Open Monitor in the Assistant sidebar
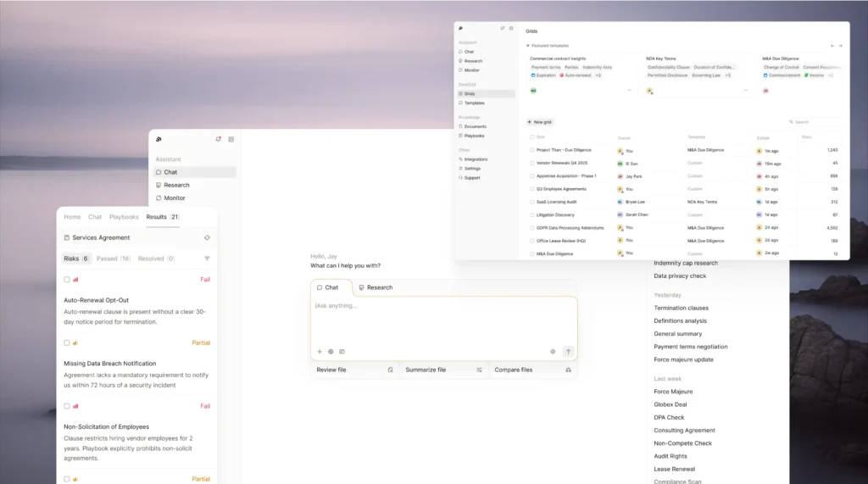Image resolution: width=868 pixels, height=484 pixels. (x=174, y=198)
